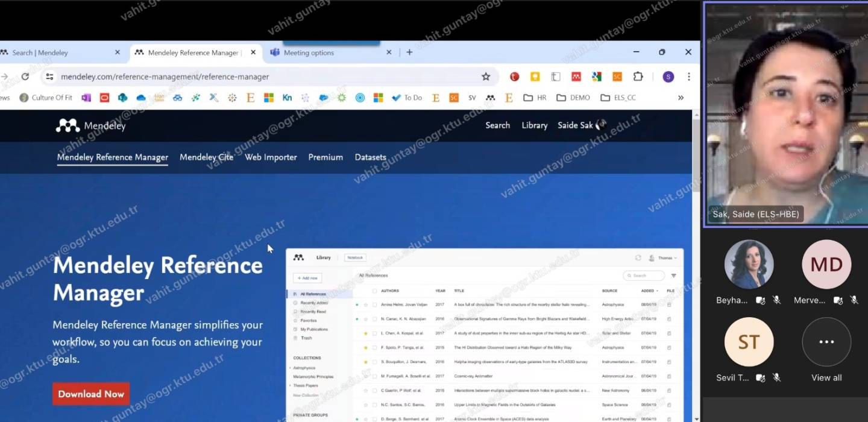Open the Mendeley bookmark beside SV
868x422 pixels.
click(x=491, y=98)
